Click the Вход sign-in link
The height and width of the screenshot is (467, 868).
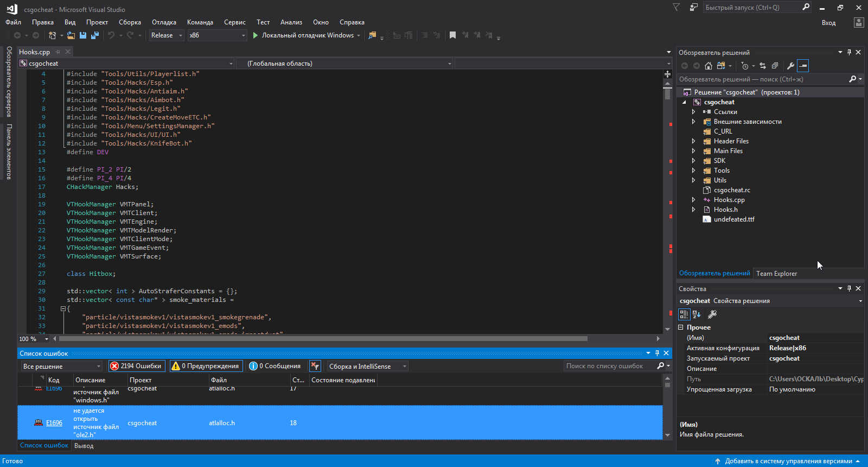(x=828, y=23)
